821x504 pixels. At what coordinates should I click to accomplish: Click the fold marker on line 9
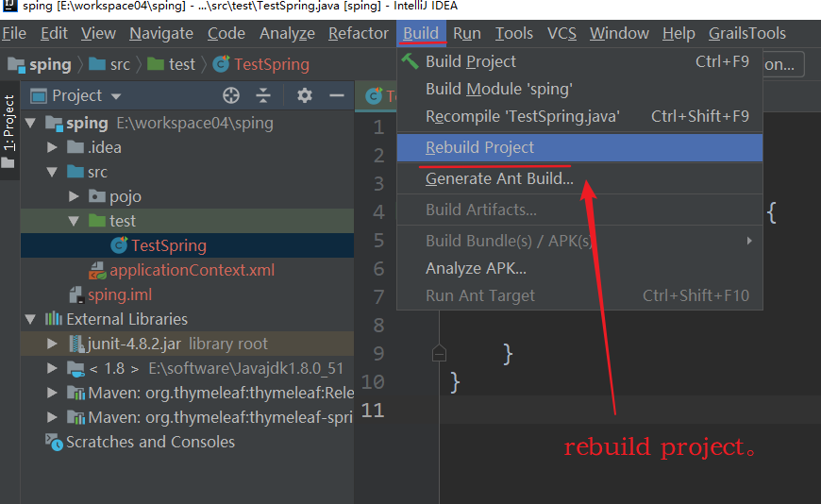[x=440, y=354]
